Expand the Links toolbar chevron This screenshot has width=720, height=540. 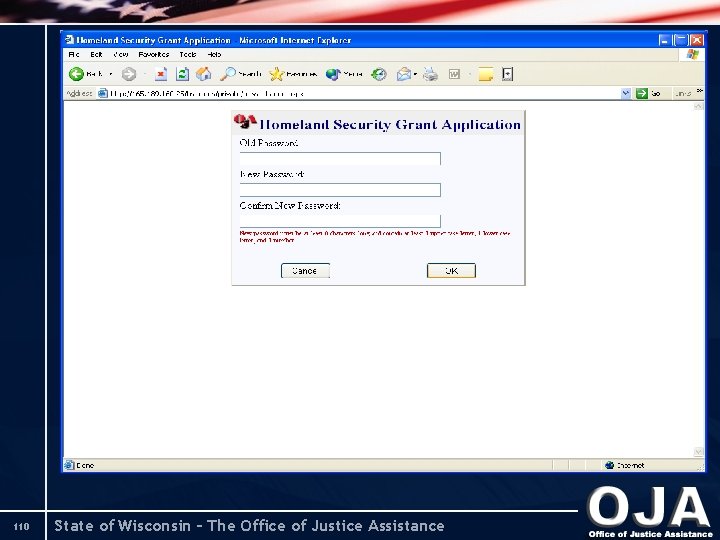pos(699,91)
